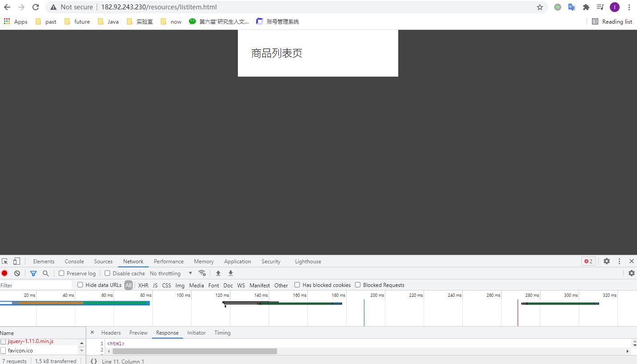Export network log as HAR
Screen dimensions: 637x364
tap(230, 273)
